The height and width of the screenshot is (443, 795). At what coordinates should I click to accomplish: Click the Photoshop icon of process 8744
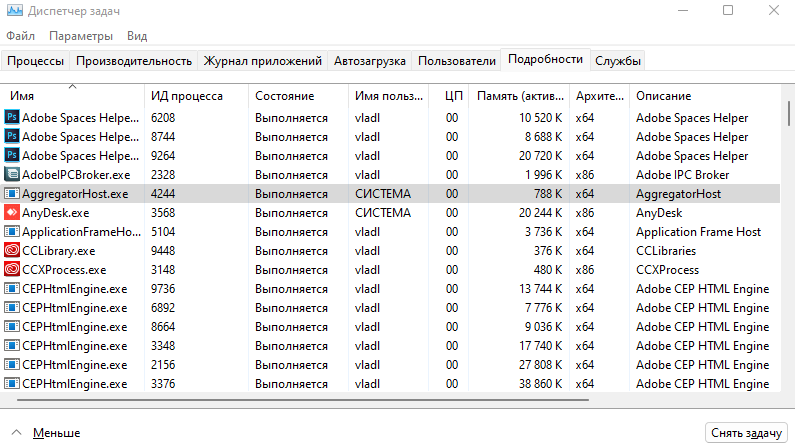(x=12, y=137)
